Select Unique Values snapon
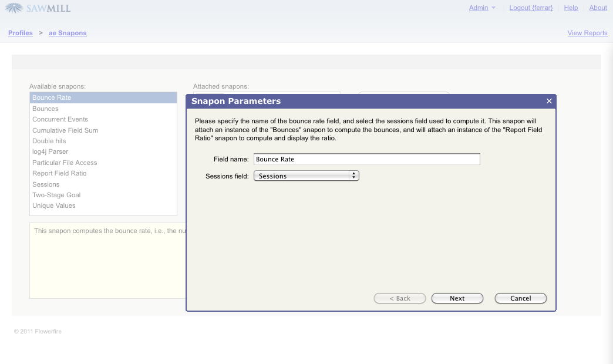 coord(54,205)
